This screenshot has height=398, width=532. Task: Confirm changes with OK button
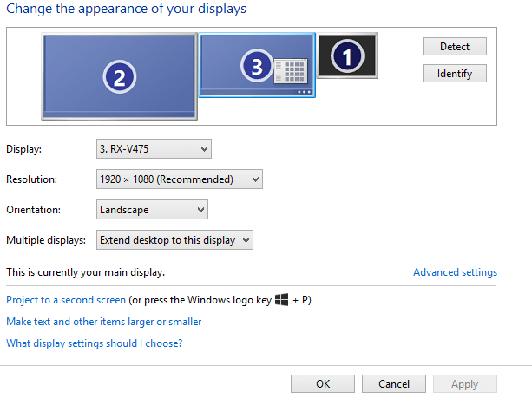tap(323, 384)
